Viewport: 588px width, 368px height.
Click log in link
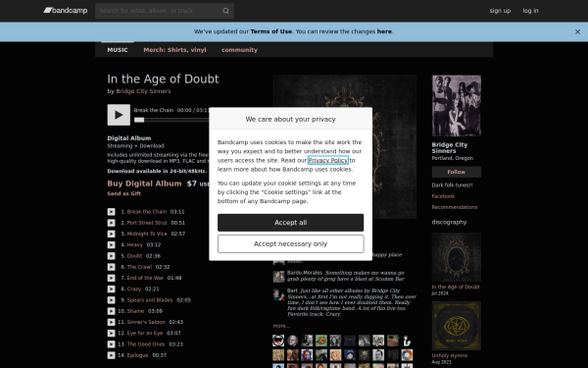[x=530, y=11]
